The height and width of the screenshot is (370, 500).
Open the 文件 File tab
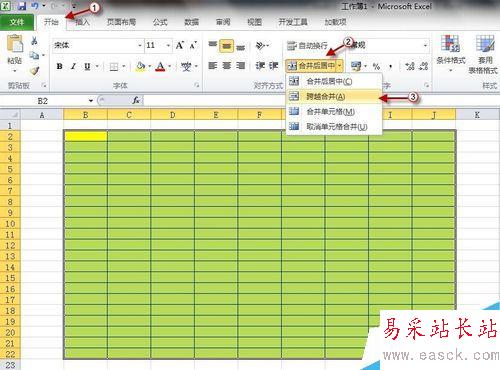pos(17,22)
